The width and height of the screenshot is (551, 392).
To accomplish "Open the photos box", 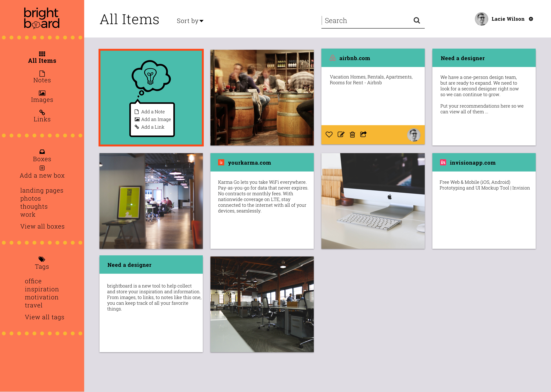I will coord(30,199).
